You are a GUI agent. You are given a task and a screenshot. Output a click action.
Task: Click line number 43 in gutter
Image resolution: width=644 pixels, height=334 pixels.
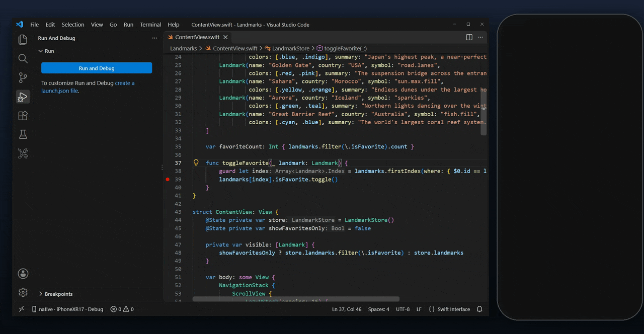[178, 212]
